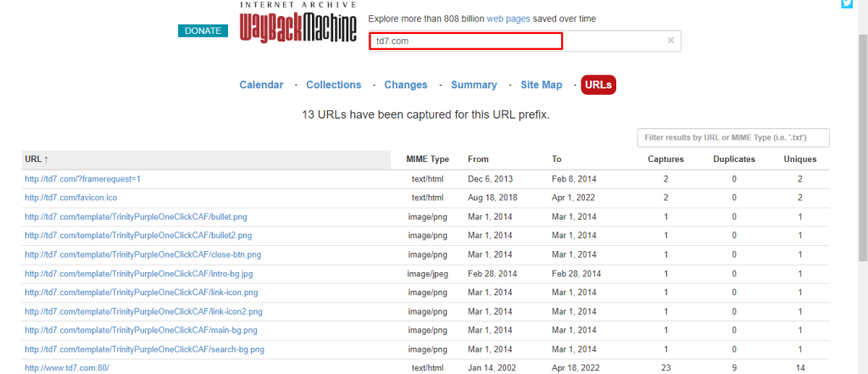The height and width of the screenshot is (374, 868).
Task: Click the duplicates count '9'
Action: pos(734,368)
